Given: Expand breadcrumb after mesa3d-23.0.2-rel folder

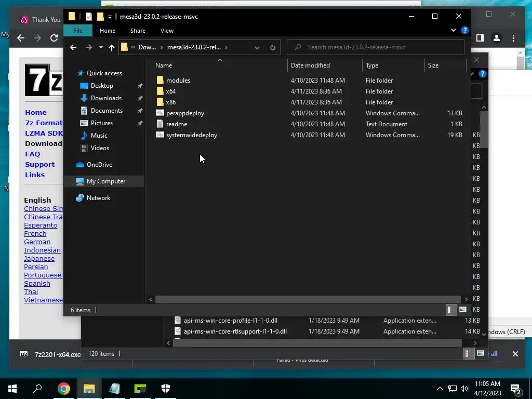Looking at the screenshot, I should tap(227, 47).
